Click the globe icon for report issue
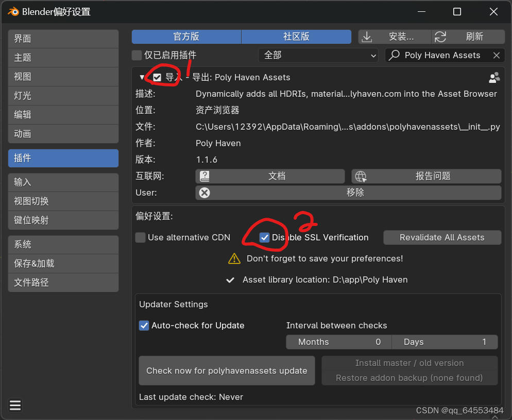Image resolution: width=512 pixels, height=420 pixels. 361,176
